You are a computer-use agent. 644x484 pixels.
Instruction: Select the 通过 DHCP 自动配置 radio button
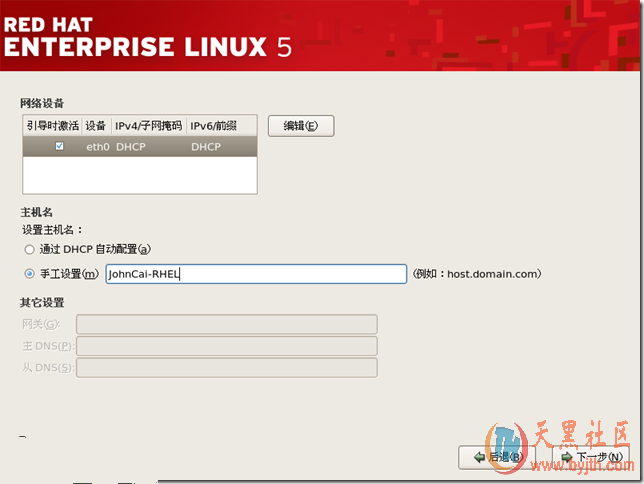coord(30,249)
